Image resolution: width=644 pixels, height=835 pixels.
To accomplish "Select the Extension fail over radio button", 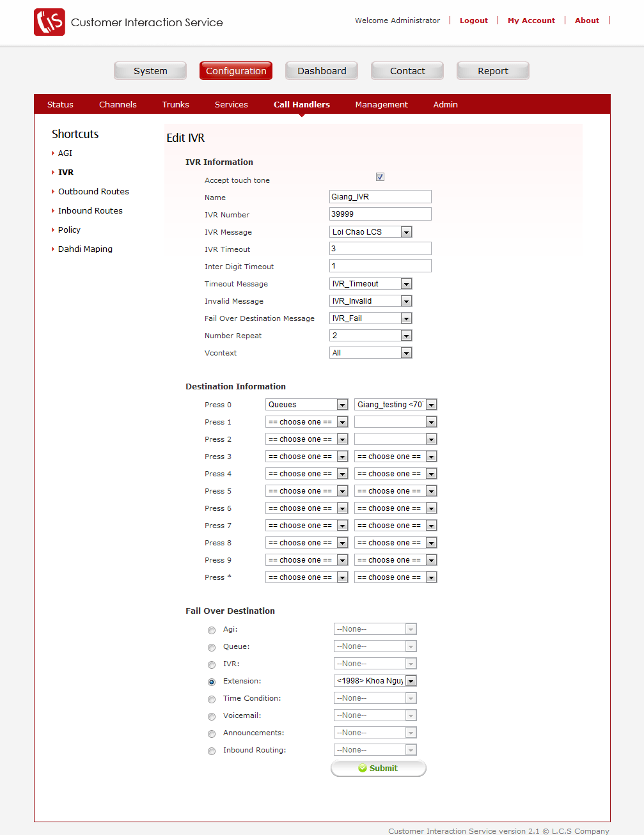I will [212, 682].
